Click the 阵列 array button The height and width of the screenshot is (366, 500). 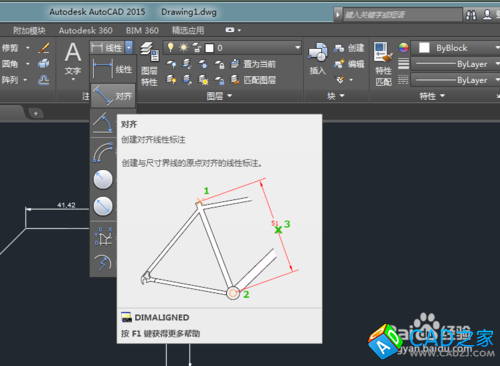pyautogui.click(x=10, y=80)
